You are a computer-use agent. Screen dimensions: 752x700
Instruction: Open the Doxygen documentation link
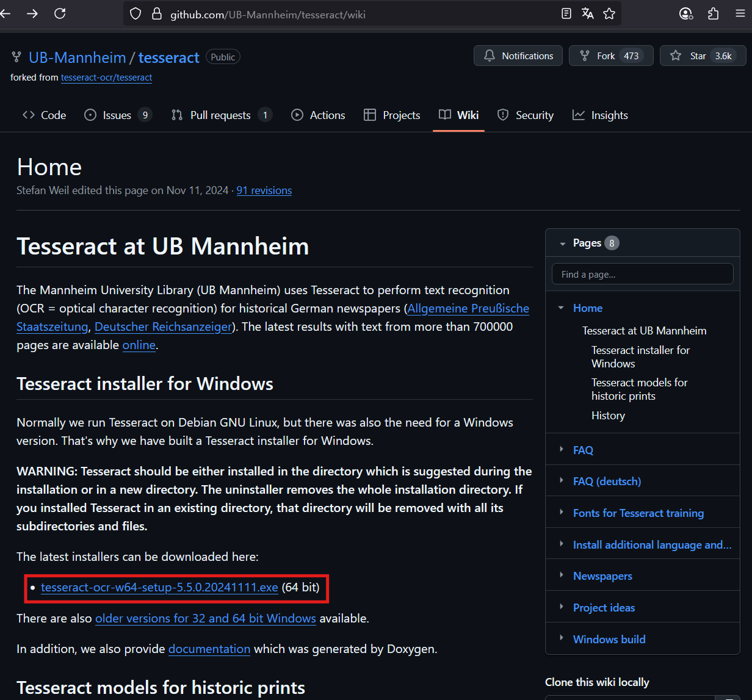point(209,649)
